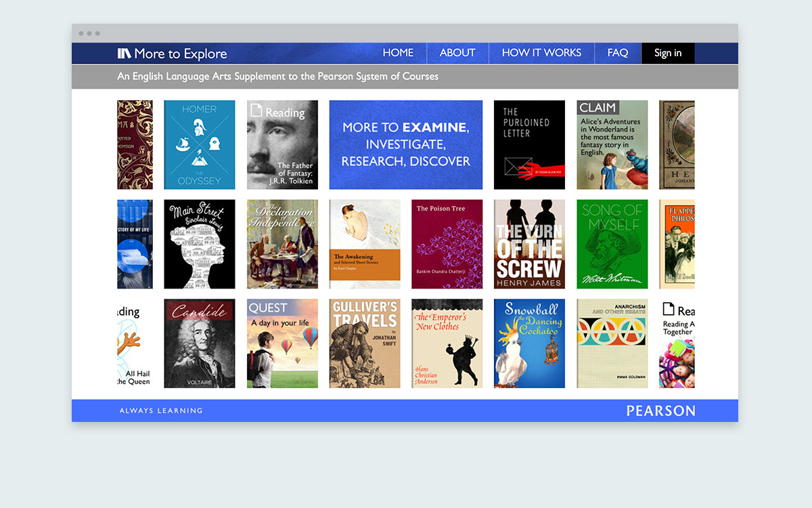Open the QUEST A day in your life tile
Viewport: 812px width, 508px height.
(x=282, y=343)
